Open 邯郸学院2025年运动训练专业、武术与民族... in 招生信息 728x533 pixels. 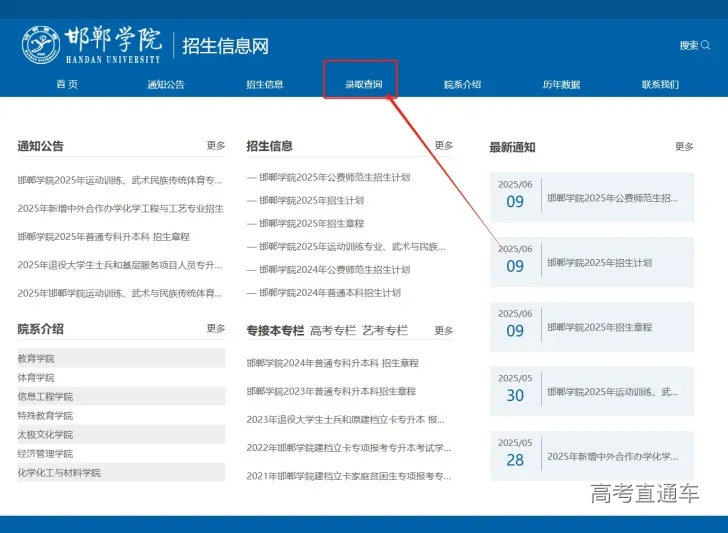[352, 247]
